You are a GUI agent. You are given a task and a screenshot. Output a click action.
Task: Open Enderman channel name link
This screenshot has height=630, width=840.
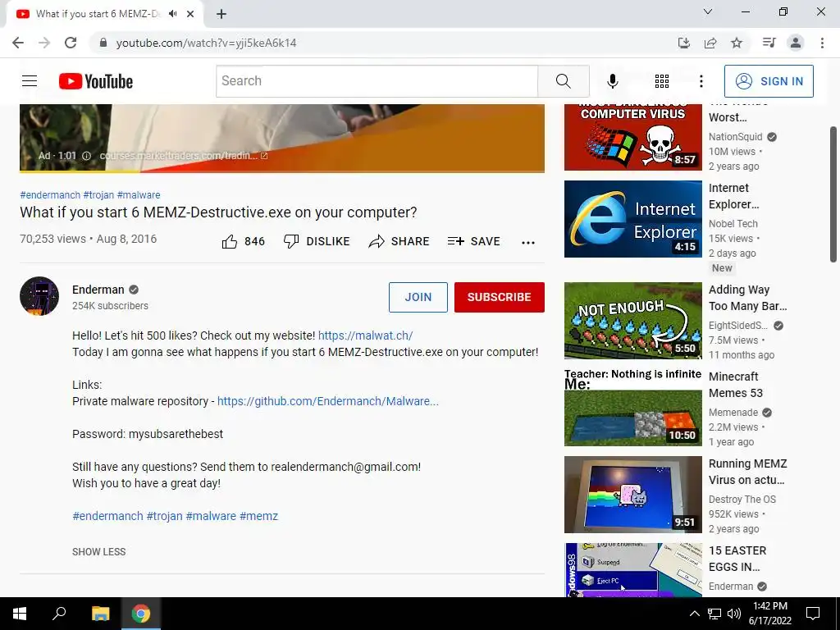point(98,290)
